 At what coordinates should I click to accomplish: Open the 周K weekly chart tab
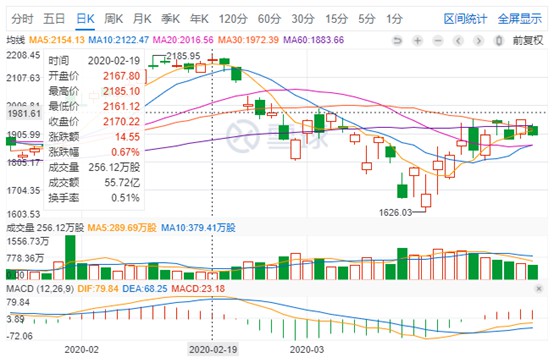point(113,19)
